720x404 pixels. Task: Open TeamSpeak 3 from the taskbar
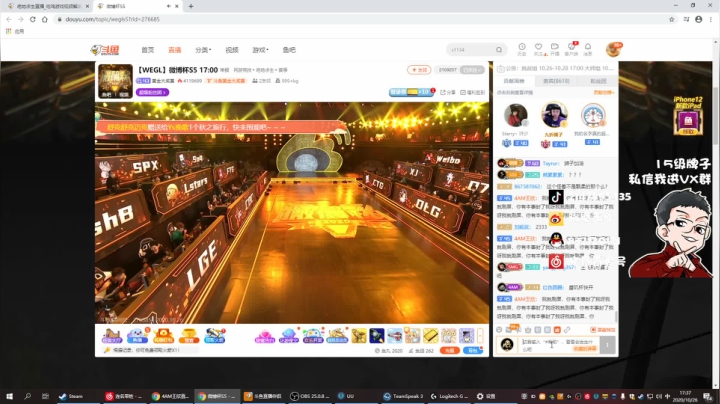click(403, 396)
